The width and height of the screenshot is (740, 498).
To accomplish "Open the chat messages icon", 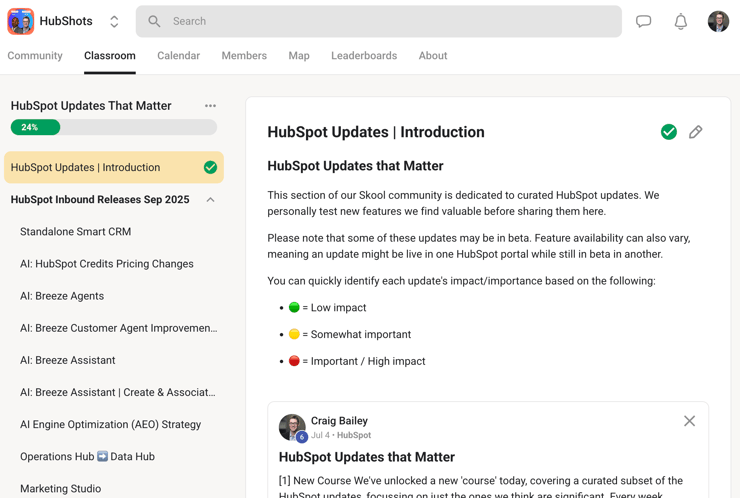I will click(x=643, y=21).
